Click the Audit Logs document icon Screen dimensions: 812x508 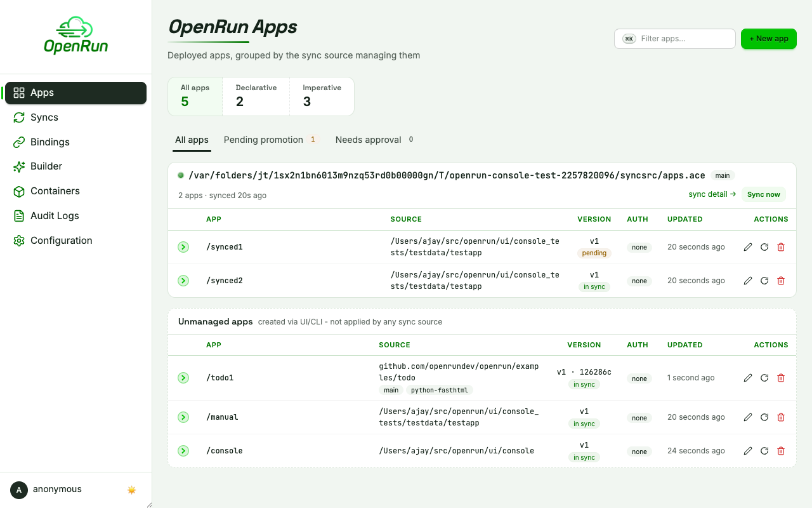point(19,216)
